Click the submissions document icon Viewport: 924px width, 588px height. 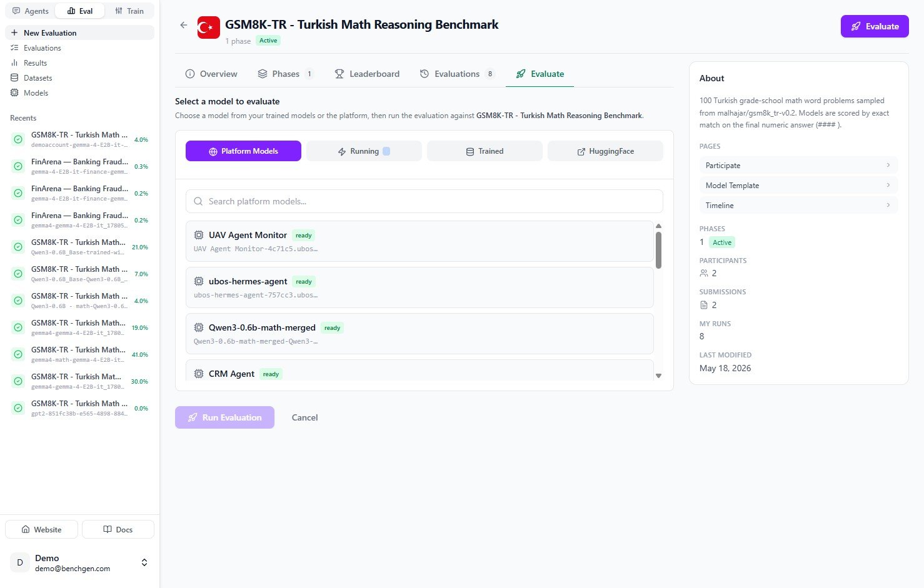tap(704, 305)
